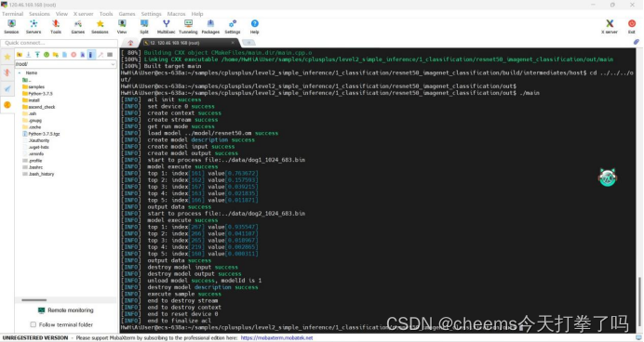The height and width of the screenshot is (342, 644).
Task: Select the star sessions sidebar tab
Action: pos(7,57)
